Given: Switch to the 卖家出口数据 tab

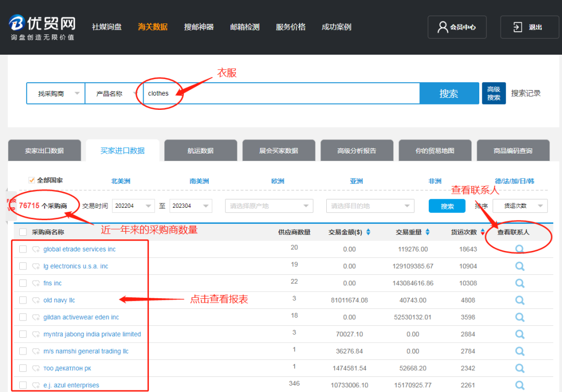Looking at the screenshot, I should pos(44,150).
